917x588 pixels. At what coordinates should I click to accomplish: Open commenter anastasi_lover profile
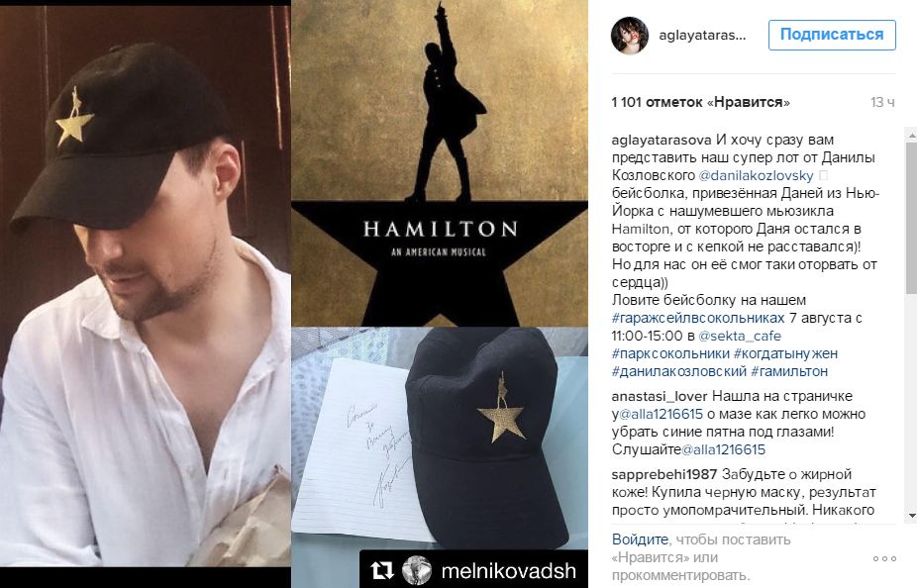click(660, 396)
